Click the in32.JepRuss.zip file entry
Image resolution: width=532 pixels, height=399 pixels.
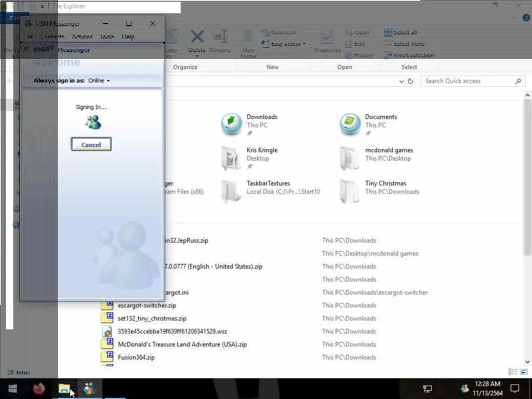click(187, 241)
